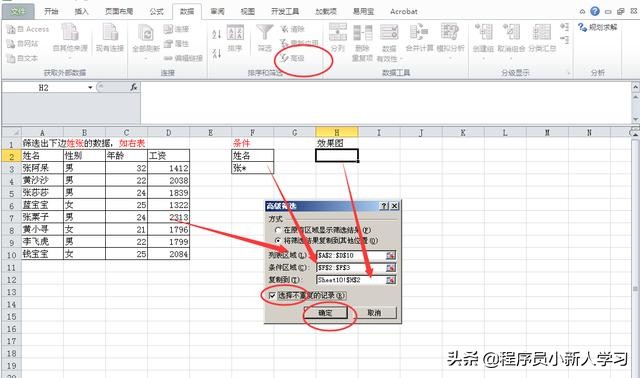Open the File (文件) tab
The height and width of the screenshot is (378, 640).
tap(18, 11)
